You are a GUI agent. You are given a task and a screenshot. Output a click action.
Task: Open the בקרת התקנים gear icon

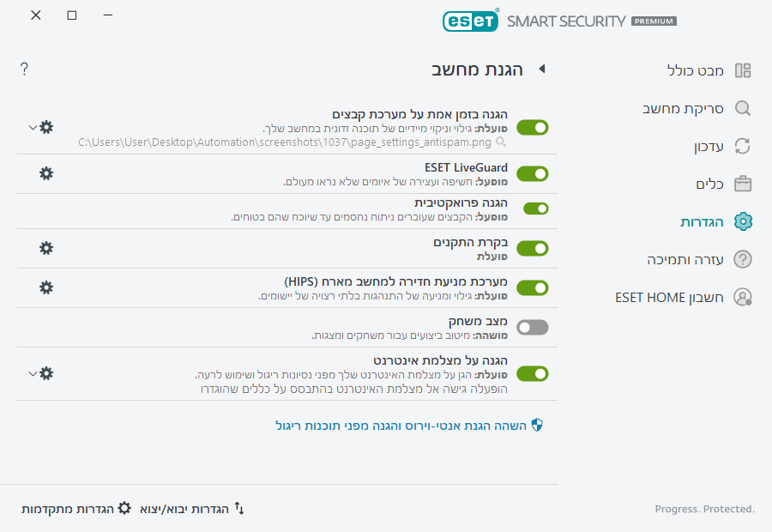tap(45, 248)
